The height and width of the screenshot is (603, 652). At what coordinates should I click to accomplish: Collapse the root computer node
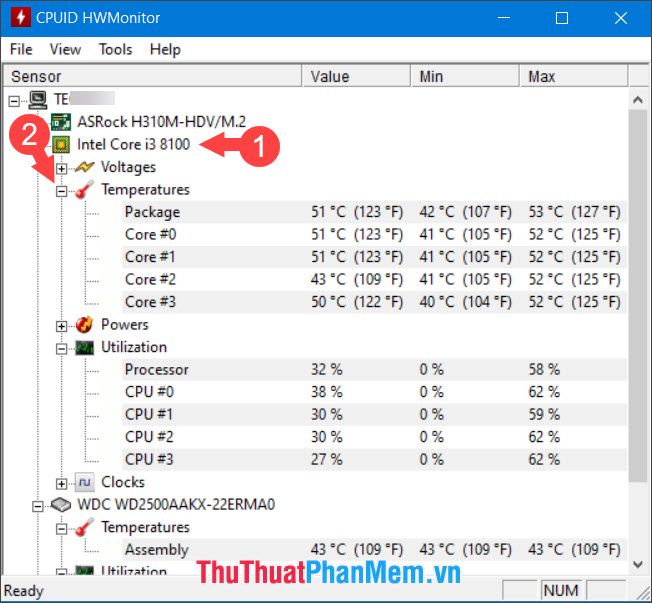click(x=14, y=101)
